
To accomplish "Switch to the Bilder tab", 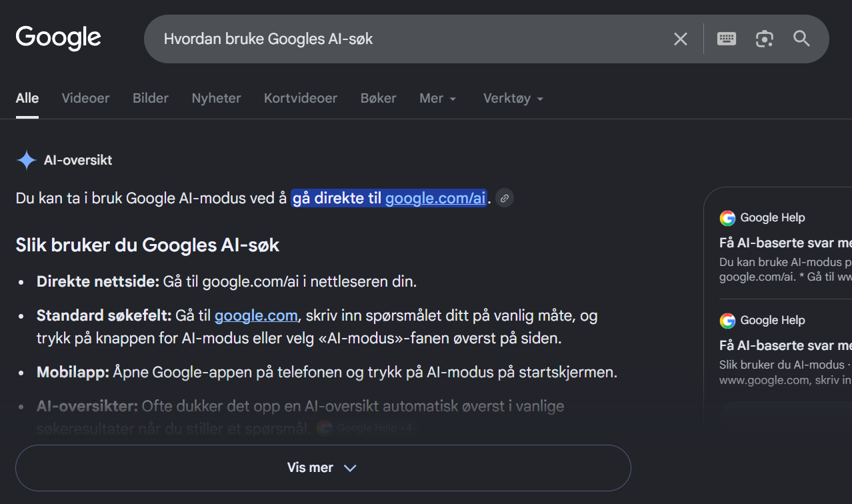I will 151,98.
